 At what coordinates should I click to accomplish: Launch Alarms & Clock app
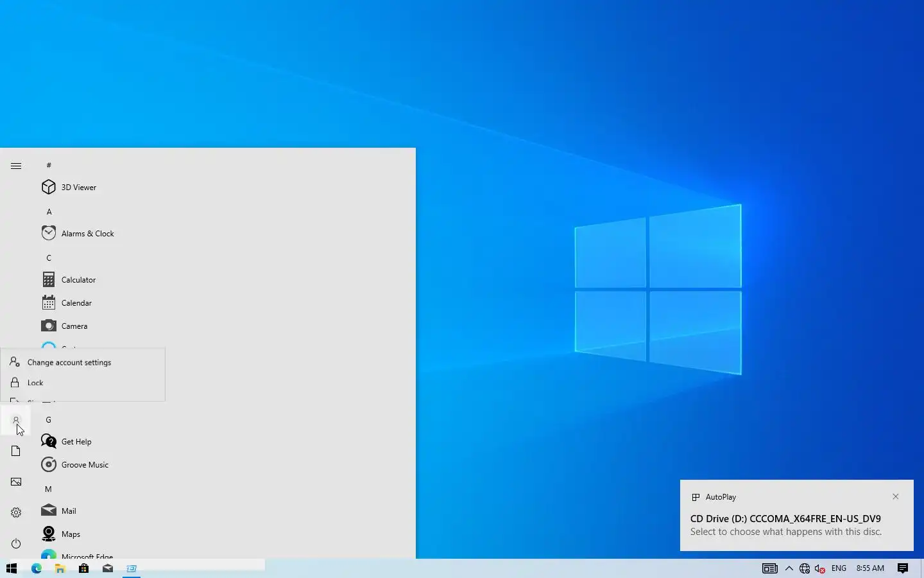coord(78,233)
